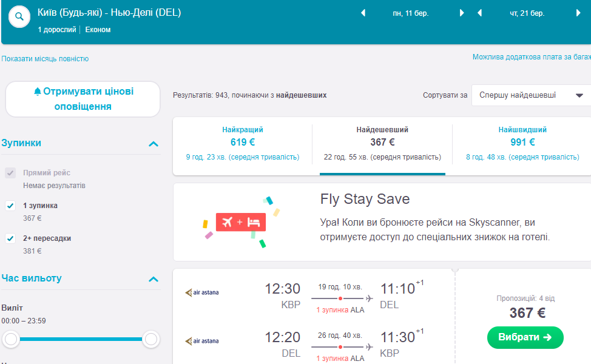Click the left departure time slider handle
Viewport: 591px width, 364px height.
(x=12, y=339)
